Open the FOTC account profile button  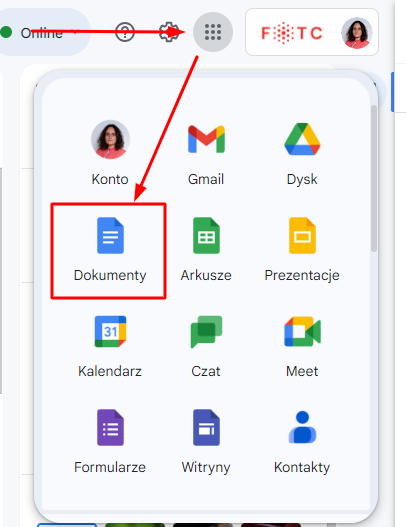click(312, 32)
